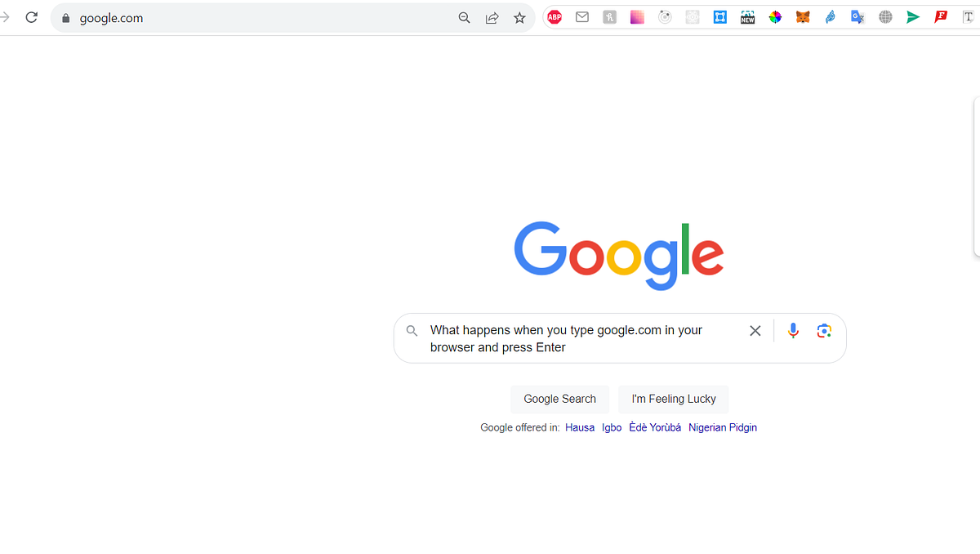
Task: Open the MetaMask fox extension
Action: click(803, 16)
